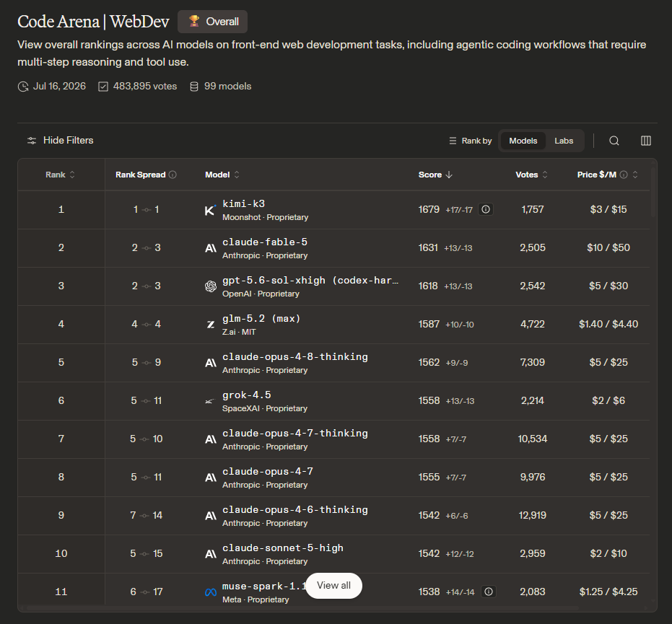Sort by the Rank column header
Image resolution: width=672 pixels, height=624 pixels.
(x=61, y=175)
